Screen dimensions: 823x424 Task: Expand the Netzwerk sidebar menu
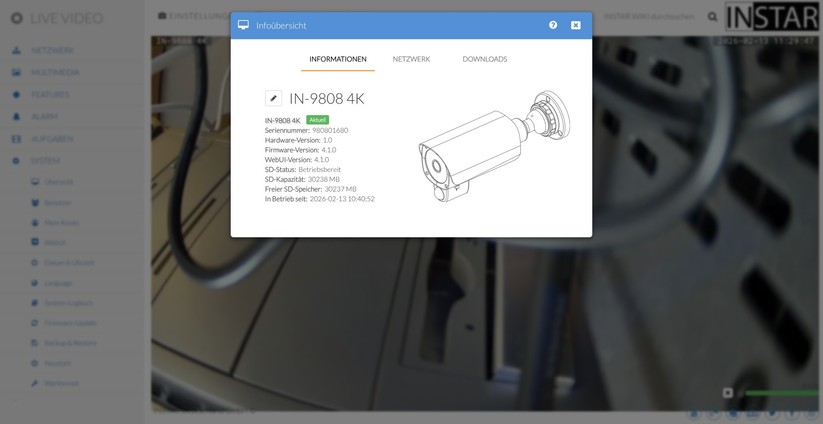pyautogui.click(x=52, y=50)
